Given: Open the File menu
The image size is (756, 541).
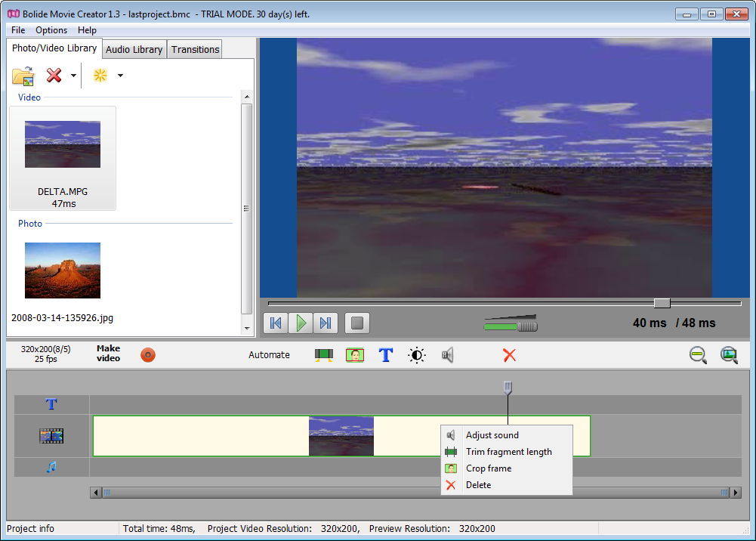Looking at the screenshot, I should (18, 30).
